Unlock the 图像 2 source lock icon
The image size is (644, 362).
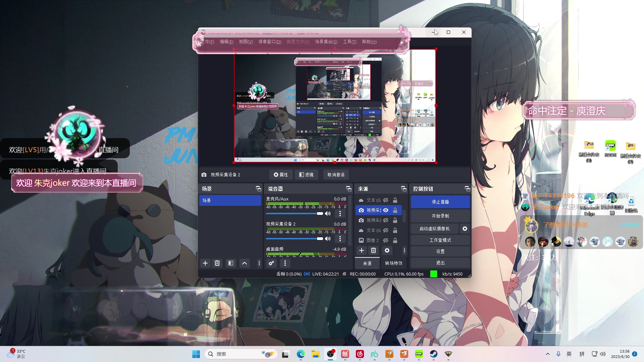pos(395,240)
